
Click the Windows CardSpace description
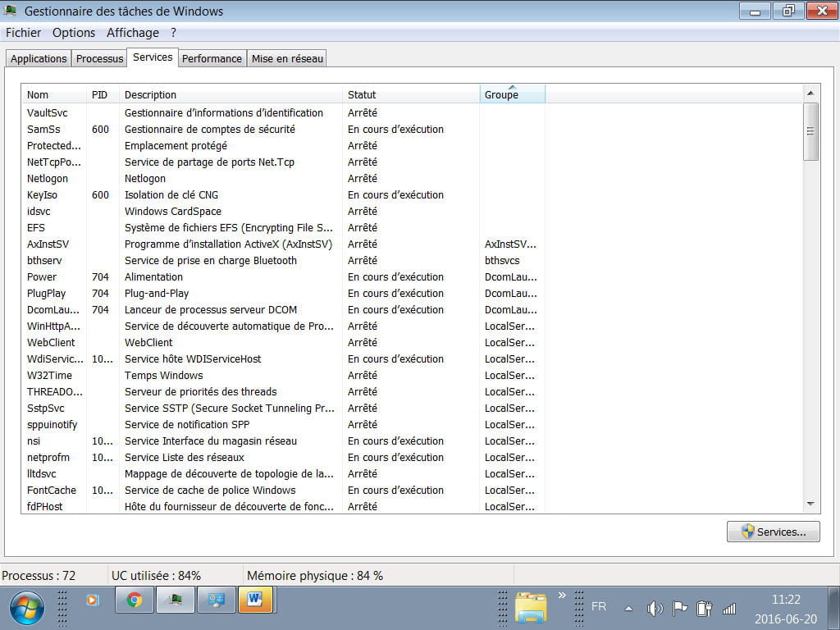pyautogui.click(x=172, y=211)
